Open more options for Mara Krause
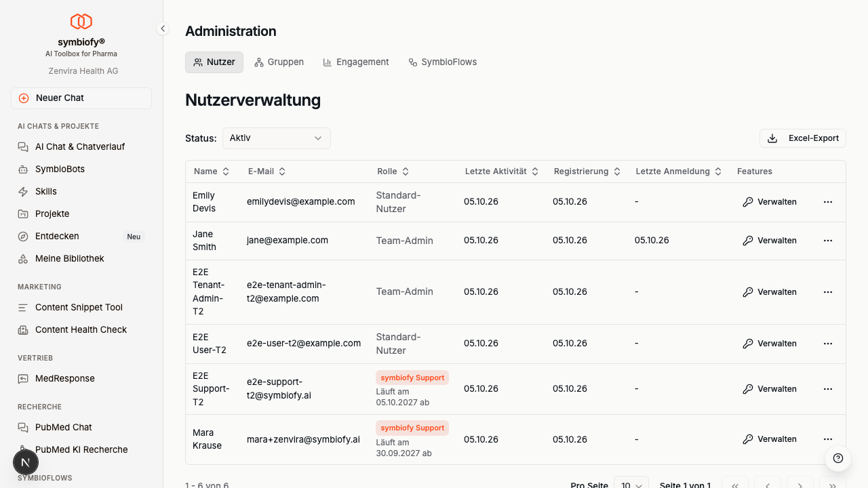Viewport: 868px width, 488px height. click(x=828, y=439)
